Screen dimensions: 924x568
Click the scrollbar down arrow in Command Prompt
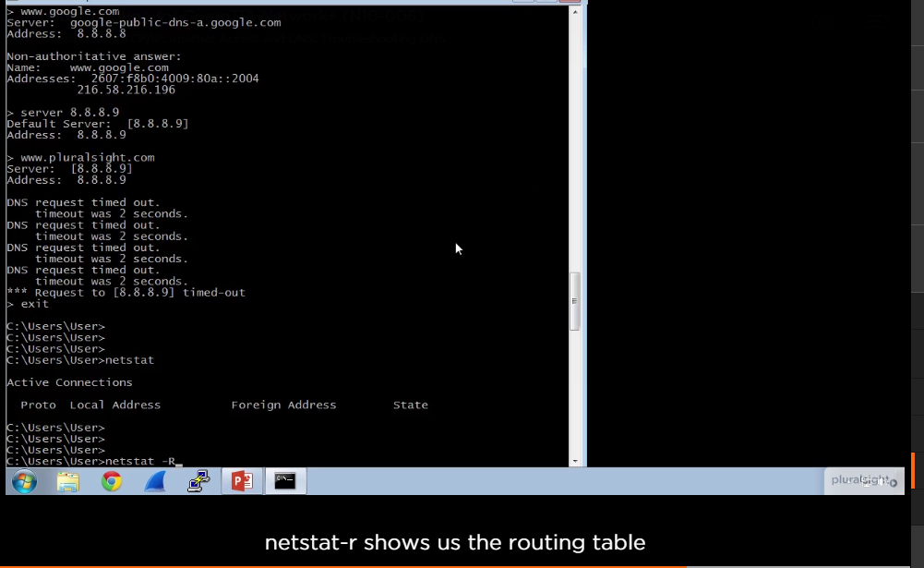575,461
